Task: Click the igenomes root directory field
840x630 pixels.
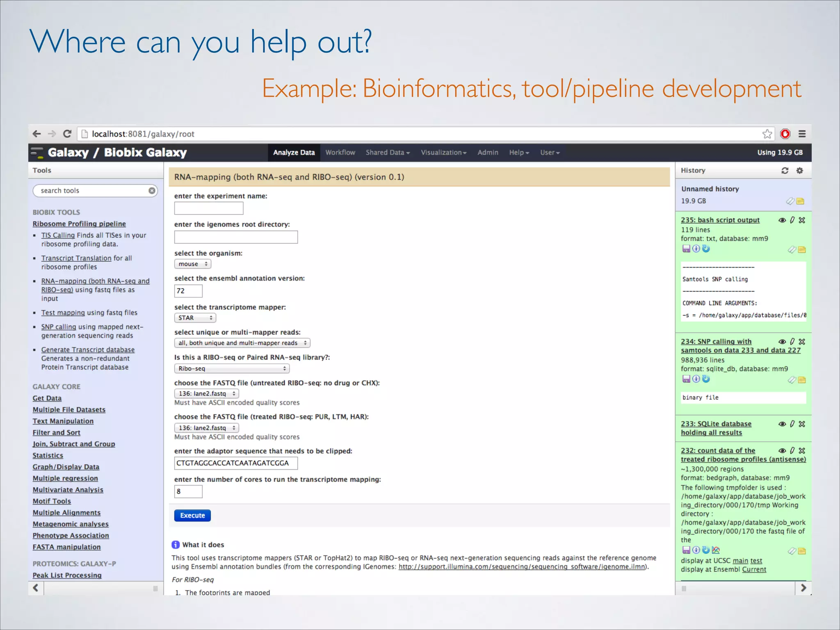Action: [x=236, y=237]
